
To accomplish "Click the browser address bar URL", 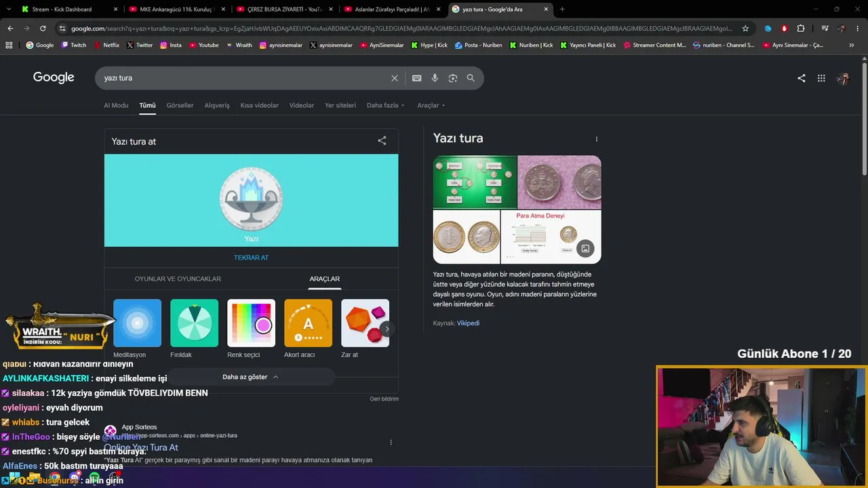I will click(401, 28).
